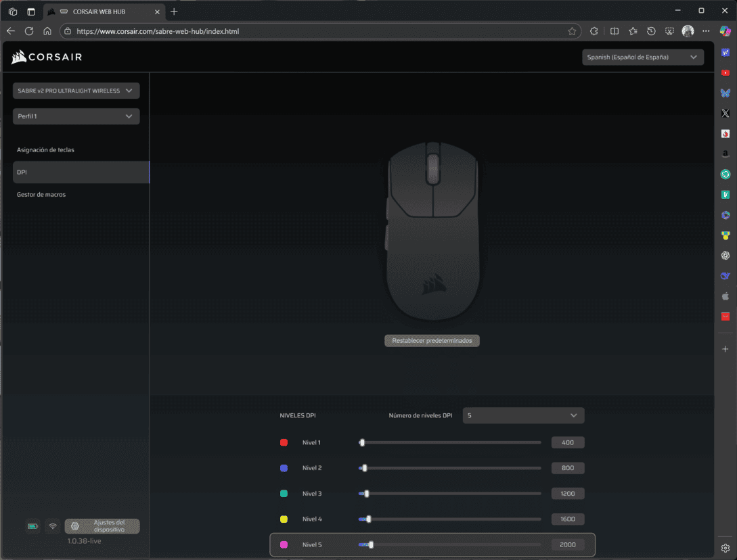The image size is (737, 560).
Task: Click the red Nivel 1 color swatch
Action: point(284,442)
